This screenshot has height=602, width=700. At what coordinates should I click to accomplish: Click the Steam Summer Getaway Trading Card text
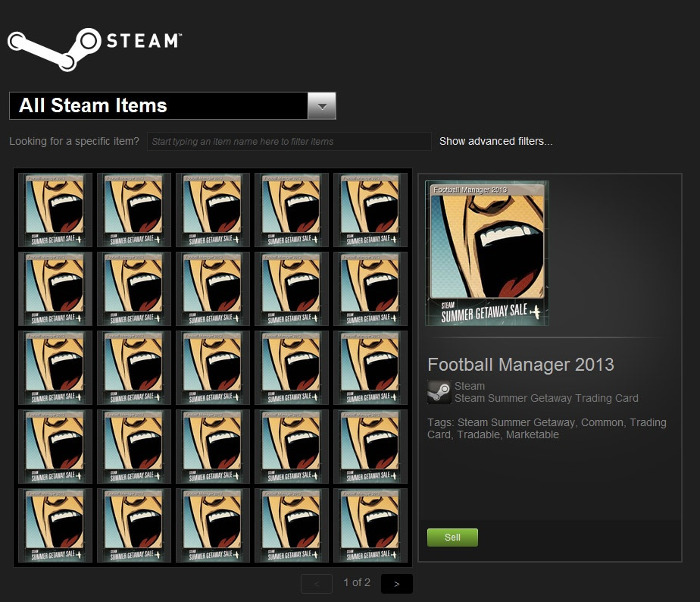[546, 398]
